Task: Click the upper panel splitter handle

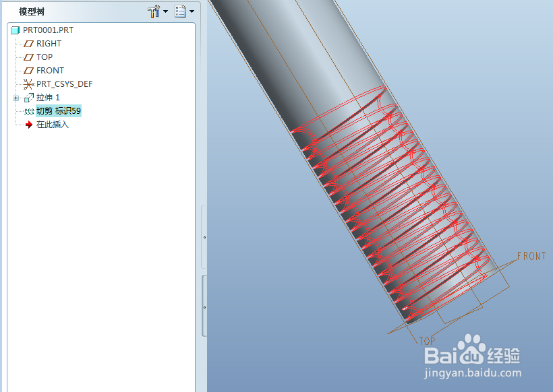Action: click(x=204, y=237)
